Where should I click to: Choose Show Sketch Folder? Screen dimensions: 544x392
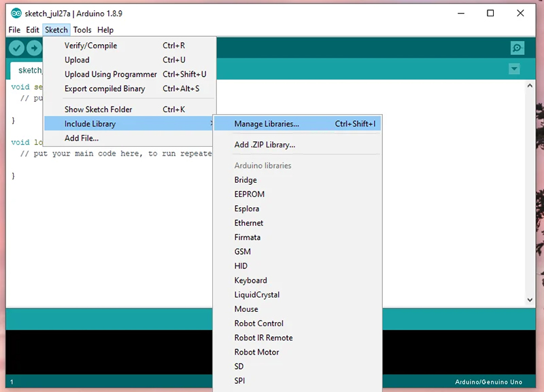click(x=99, y=109)
